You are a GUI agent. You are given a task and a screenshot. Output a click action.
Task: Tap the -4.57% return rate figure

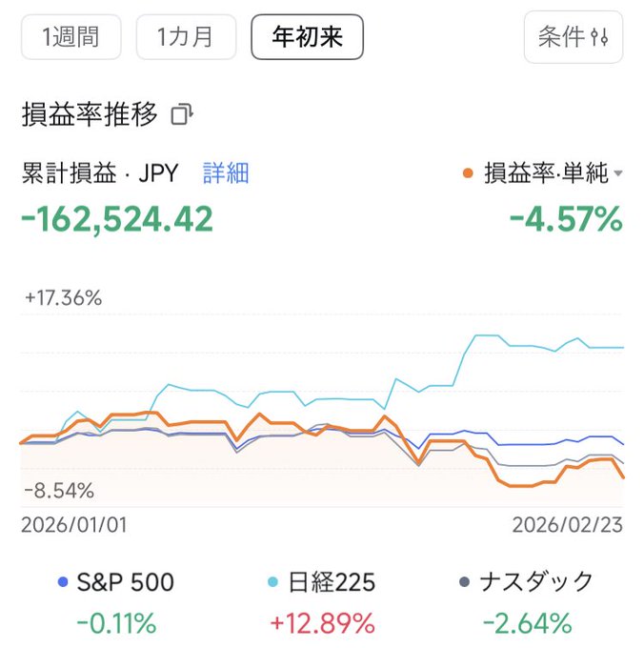(566, 220)
